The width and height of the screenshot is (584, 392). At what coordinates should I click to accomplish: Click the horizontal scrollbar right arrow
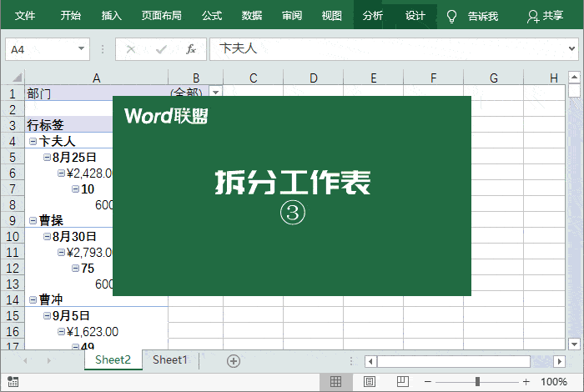(560, 361)
